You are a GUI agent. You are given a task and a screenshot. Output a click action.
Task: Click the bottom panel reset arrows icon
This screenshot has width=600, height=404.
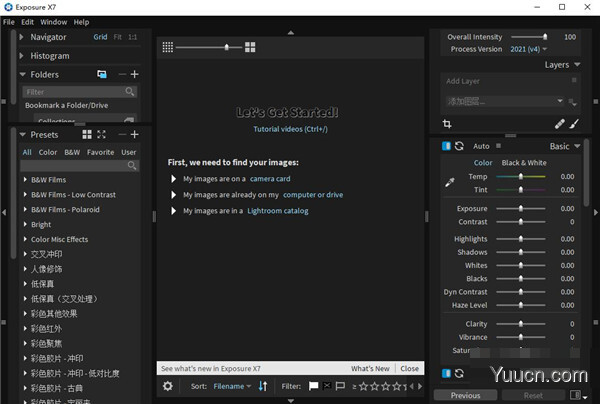coord(459,373)
